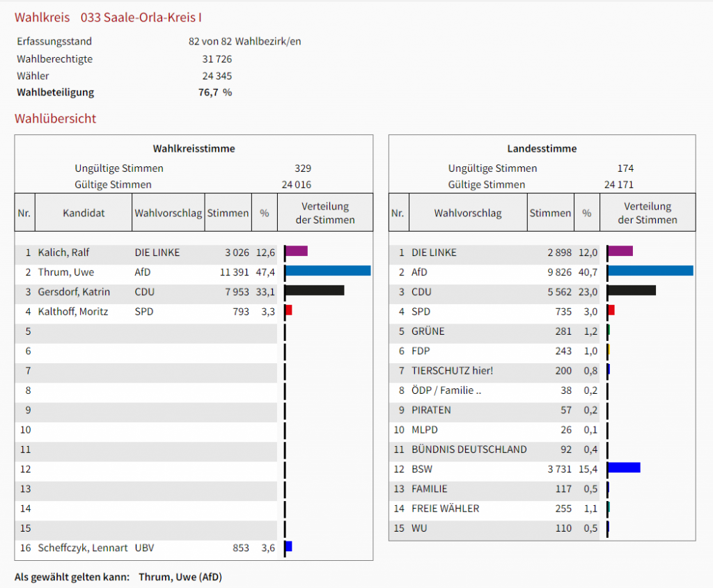The height and width of the screenshot is (588, 713).
Task: Click the red SPD bar for Kalthoff, Moritz
Action: pos(288,310)
